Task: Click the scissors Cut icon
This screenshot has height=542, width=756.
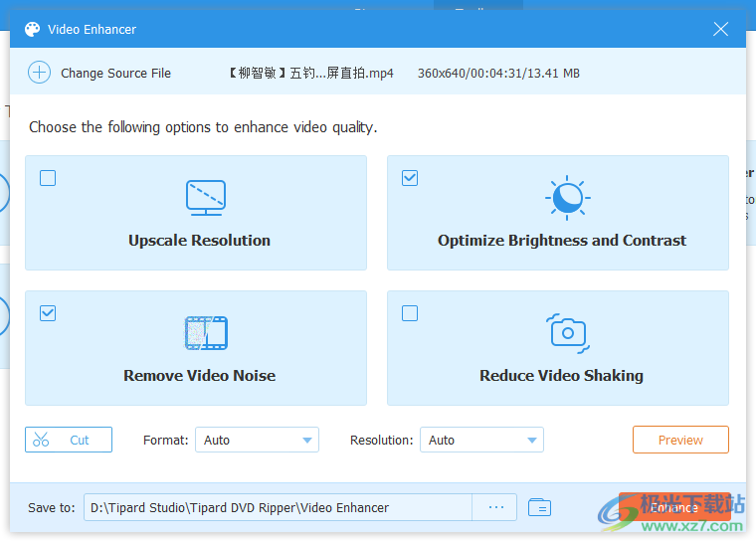Action: pos(41,440)
